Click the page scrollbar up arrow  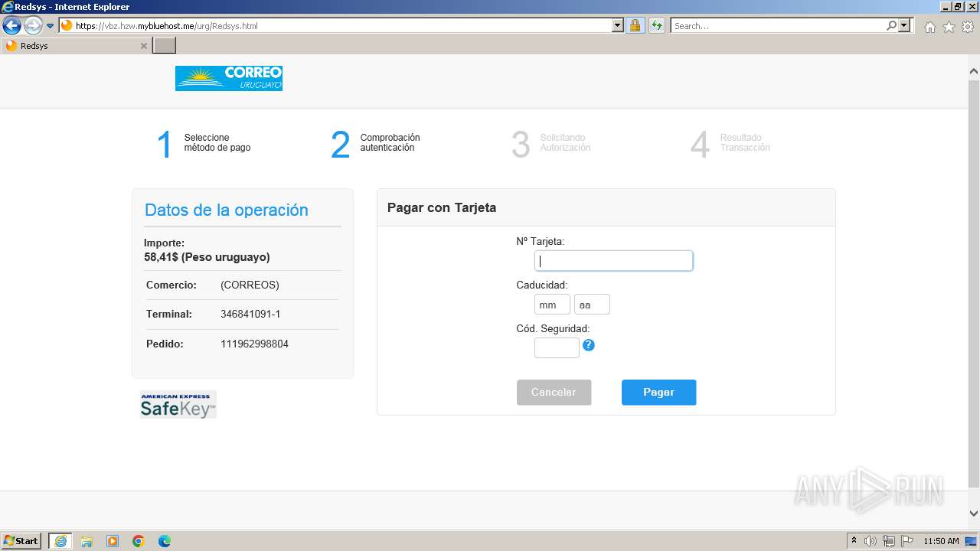pyautogui.click(x=973, y=72)
